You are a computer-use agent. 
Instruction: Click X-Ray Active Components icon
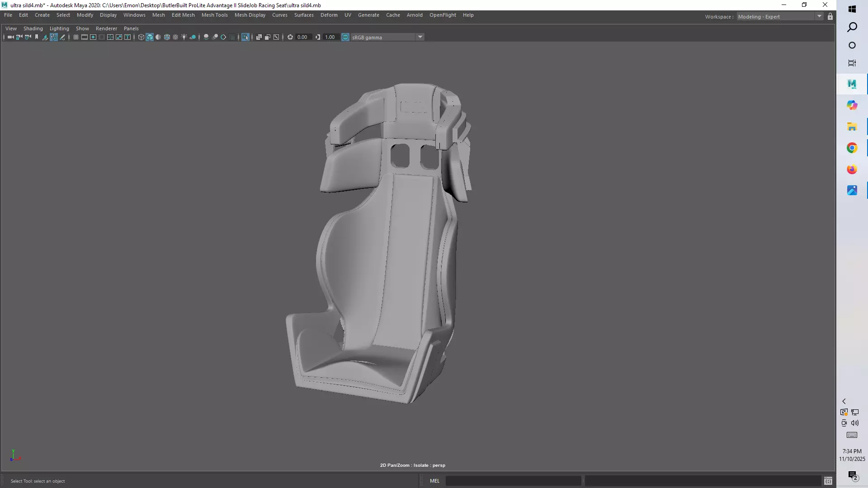coord(268,37)
